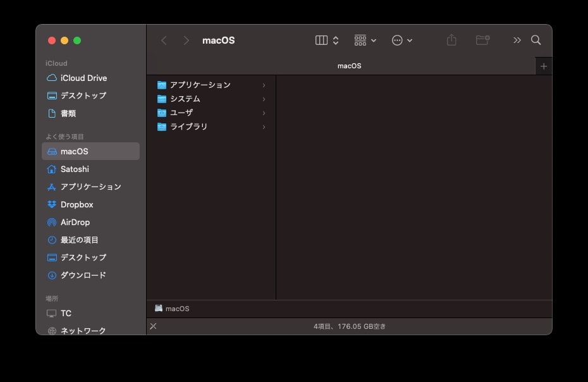Go back with the left arrow
The height and width of the screenshot is (382, 588).
164,40
